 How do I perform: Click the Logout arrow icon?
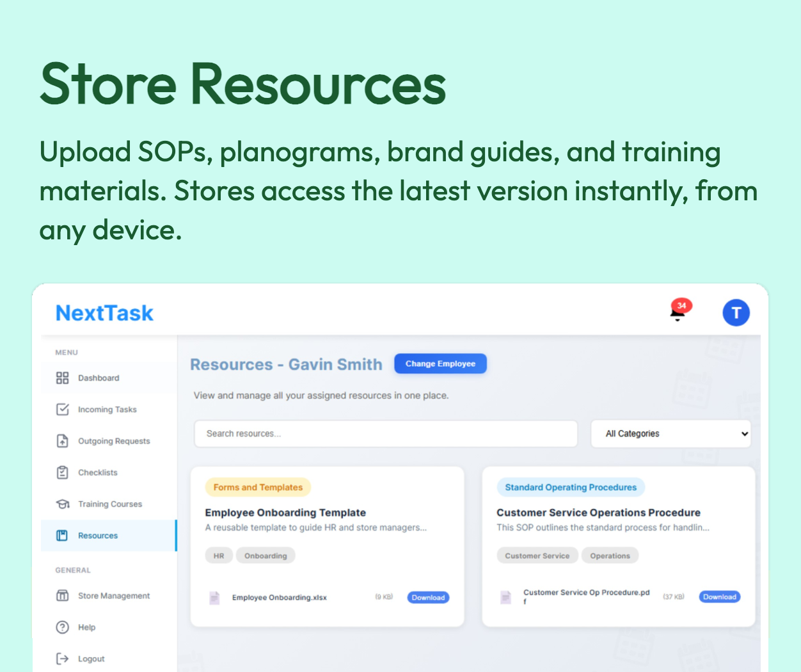(62, 659)
